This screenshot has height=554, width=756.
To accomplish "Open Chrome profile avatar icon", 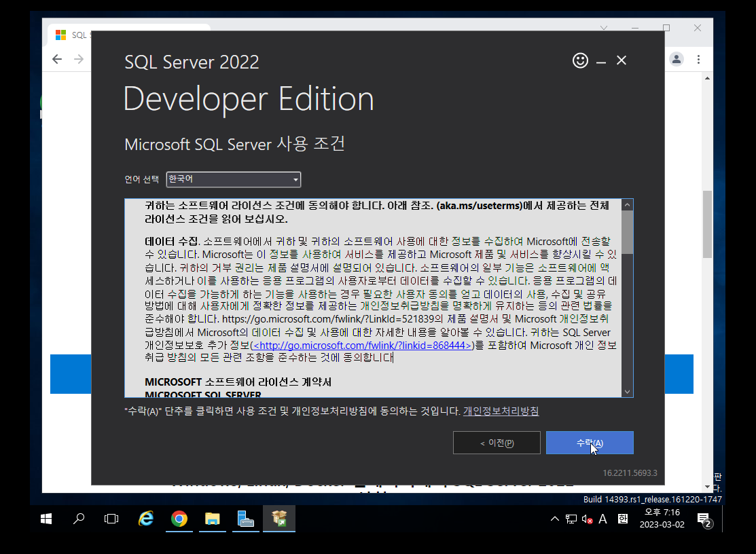I will tap(677, 59).
